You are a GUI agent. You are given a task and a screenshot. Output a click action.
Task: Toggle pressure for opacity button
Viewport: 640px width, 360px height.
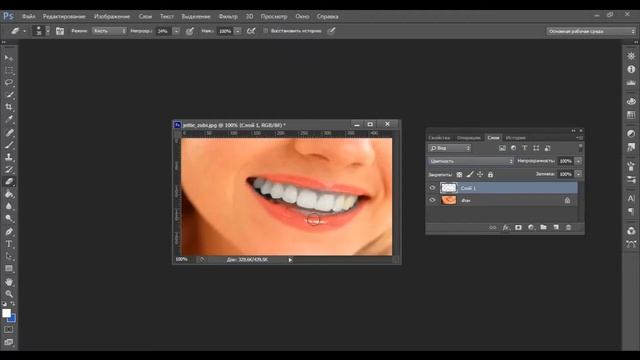tap(189, 31)
